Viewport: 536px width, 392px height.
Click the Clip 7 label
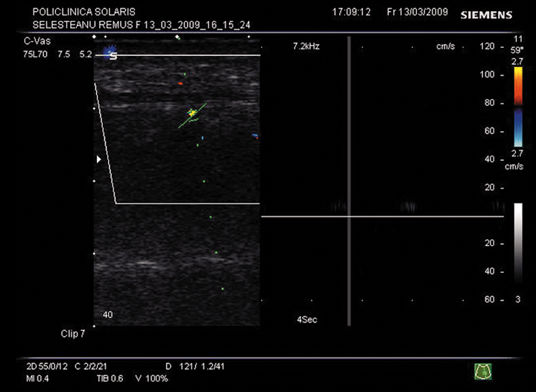point(73,334)
